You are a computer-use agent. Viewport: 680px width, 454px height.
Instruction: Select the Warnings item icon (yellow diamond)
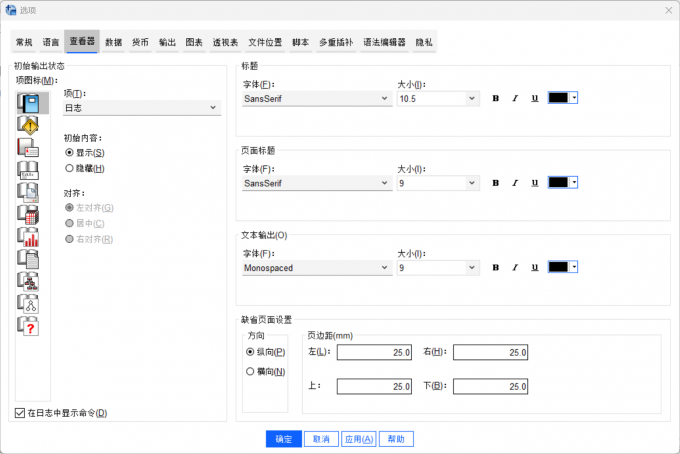point(28,126)
